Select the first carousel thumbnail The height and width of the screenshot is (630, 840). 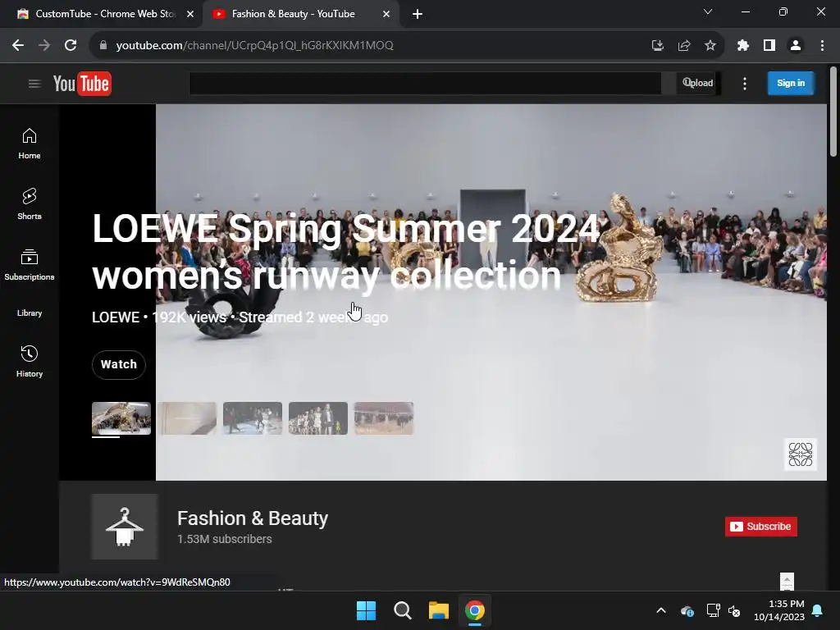tap(121, 418)
